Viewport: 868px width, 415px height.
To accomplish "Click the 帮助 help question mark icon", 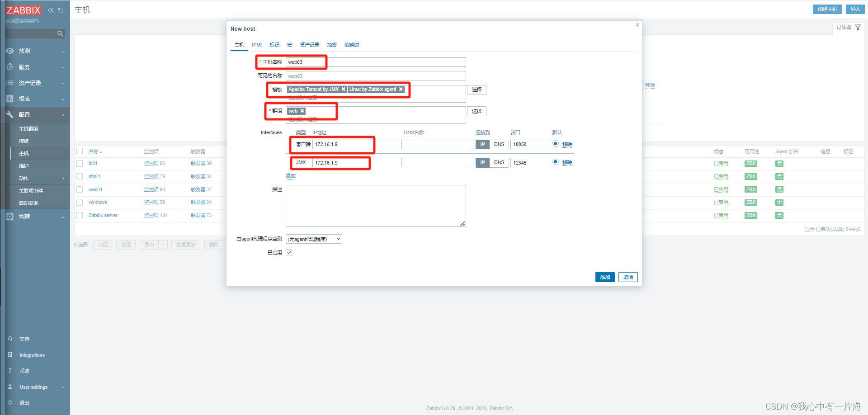I will [10, 371].
